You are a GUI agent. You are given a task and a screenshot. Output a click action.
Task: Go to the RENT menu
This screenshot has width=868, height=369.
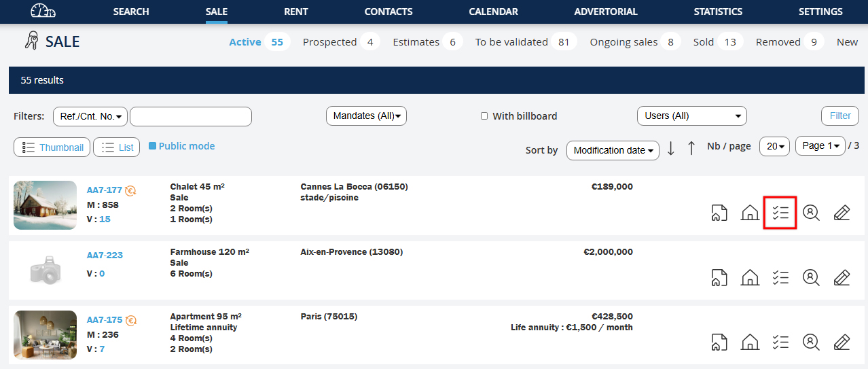pyautogui.click(x=295, y=12)
